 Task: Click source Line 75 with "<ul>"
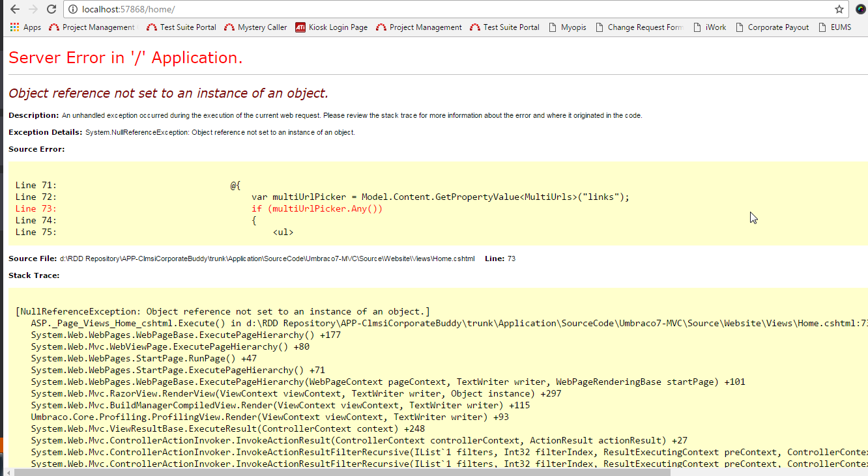click(154, 232)
